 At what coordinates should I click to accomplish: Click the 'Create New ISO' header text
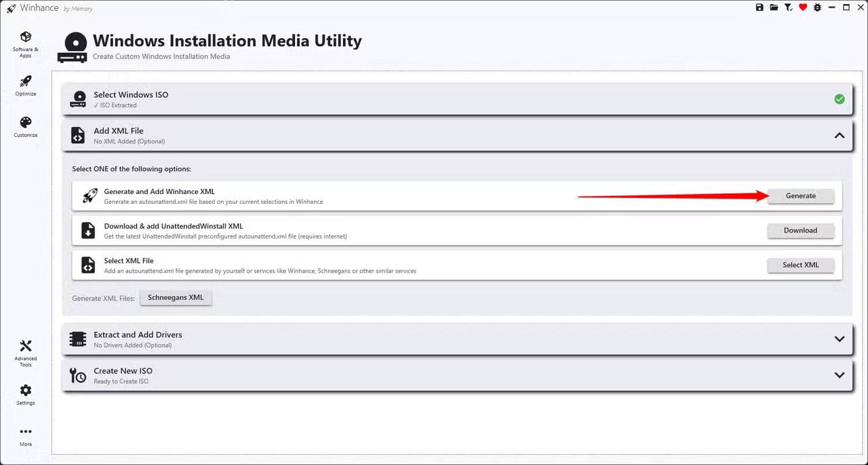pos(123,371)
